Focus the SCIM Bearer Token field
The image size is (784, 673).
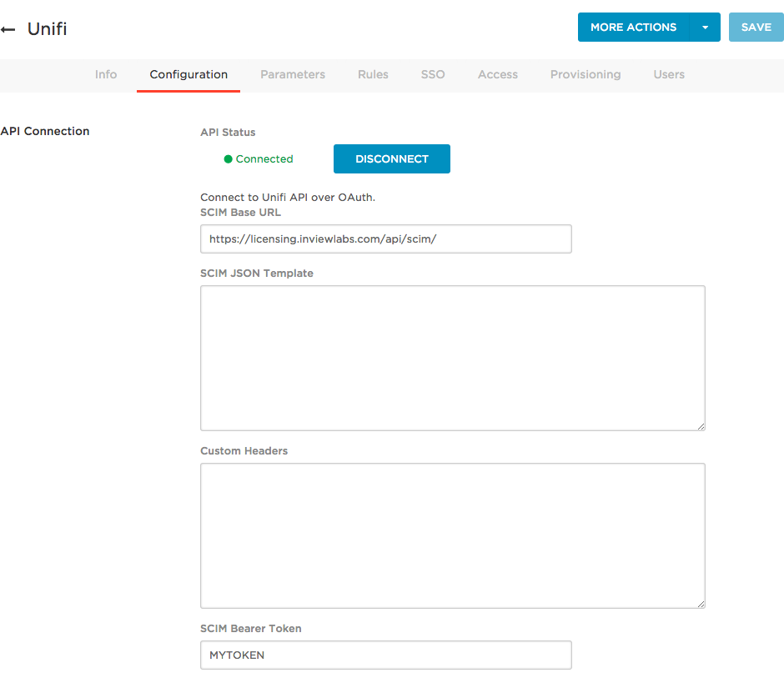click(386, 655)
